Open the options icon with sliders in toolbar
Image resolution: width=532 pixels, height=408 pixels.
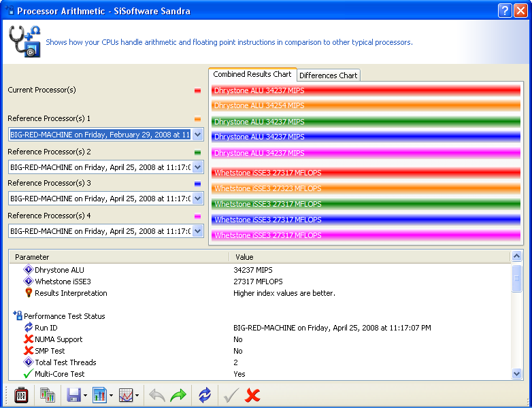pyautogui.click(x=21, y=396)
